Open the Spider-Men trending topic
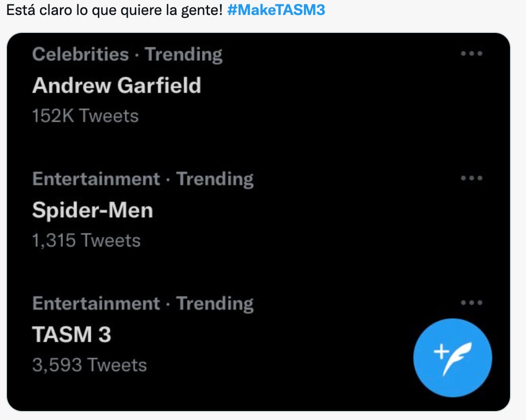The height and width of the screenshot is (420, 526). point(92,210)
